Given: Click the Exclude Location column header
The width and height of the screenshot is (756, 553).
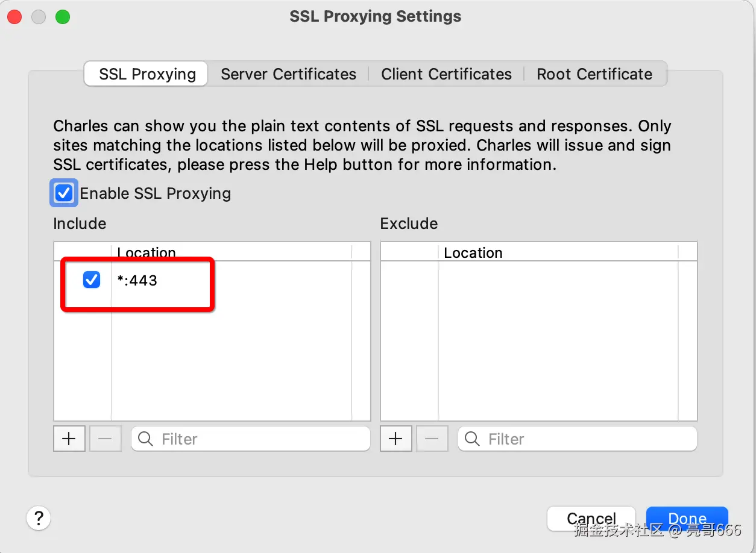Looking at the screenshot, I should coord(558,252).
